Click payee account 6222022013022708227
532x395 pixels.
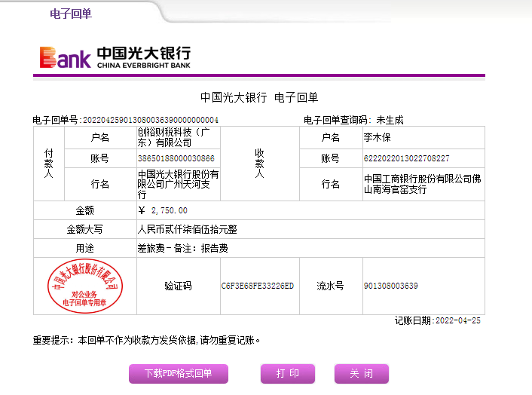pos(406,158)
